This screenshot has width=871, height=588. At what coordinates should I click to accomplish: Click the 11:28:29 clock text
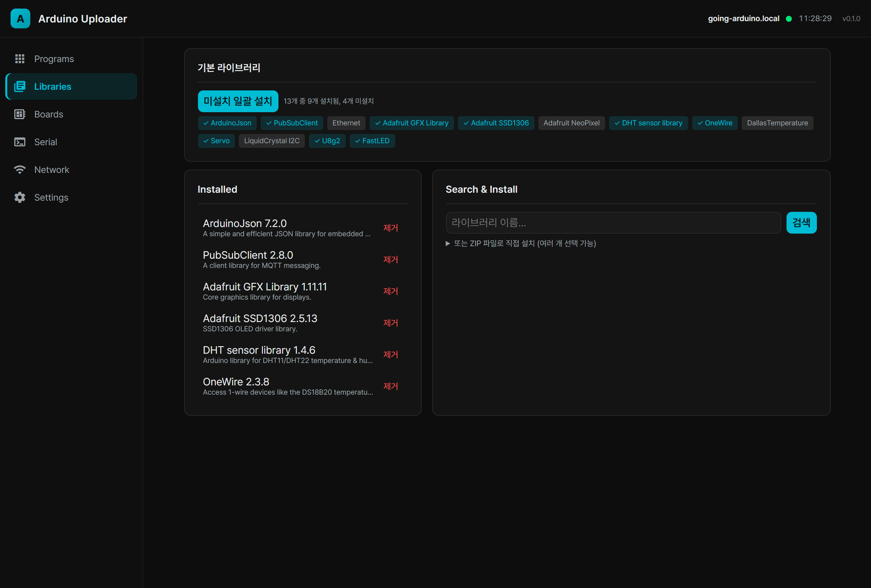(815, 18)
